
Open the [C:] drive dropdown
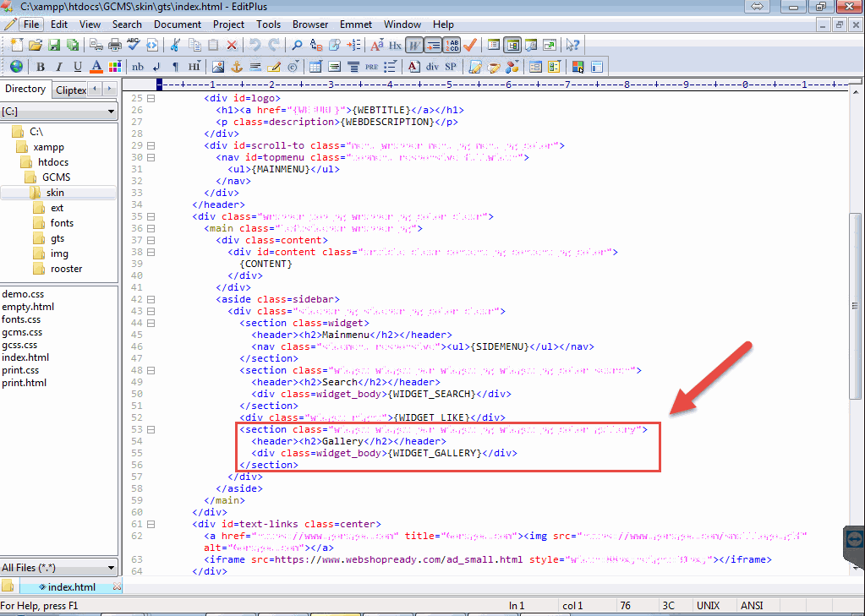(111, 112)
